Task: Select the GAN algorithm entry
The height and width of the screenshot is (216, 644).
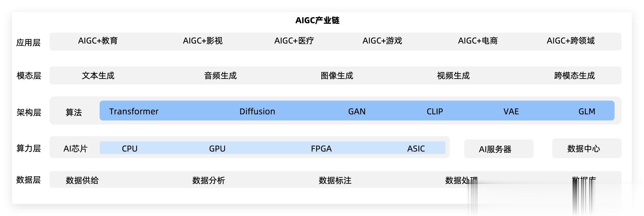Action: (357, 111)
